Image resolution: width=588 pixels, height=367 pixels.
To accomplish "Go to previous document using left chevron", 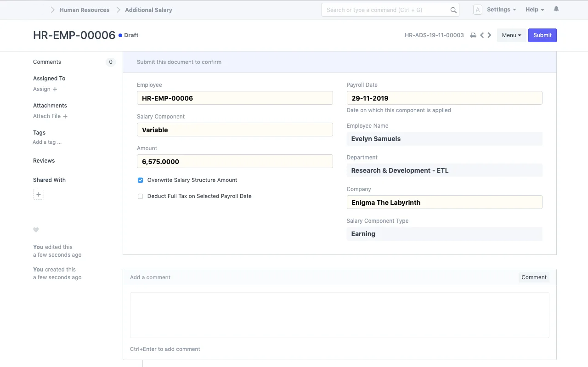I will tap(481, 35).
